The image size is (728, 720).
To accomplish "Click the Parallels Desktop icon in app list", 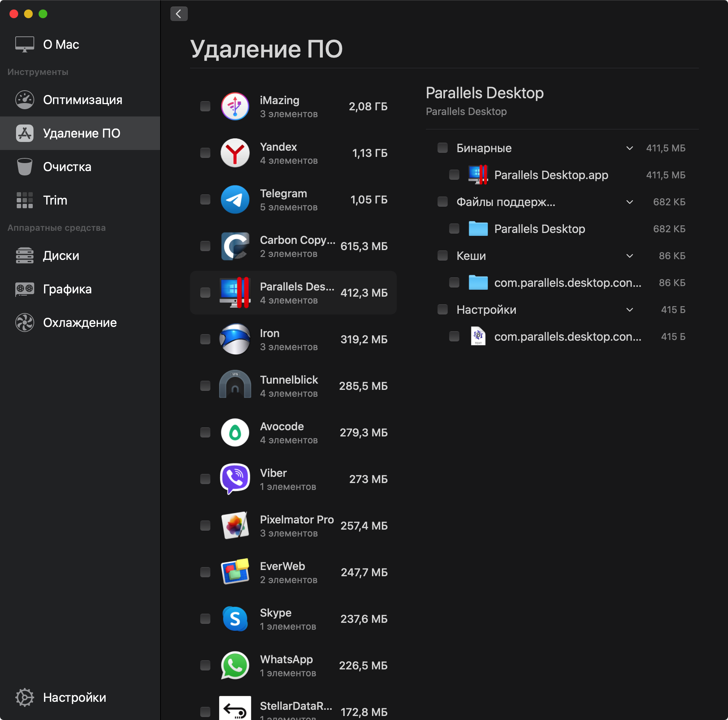I will pyautogui.click(x=235, y=293).
